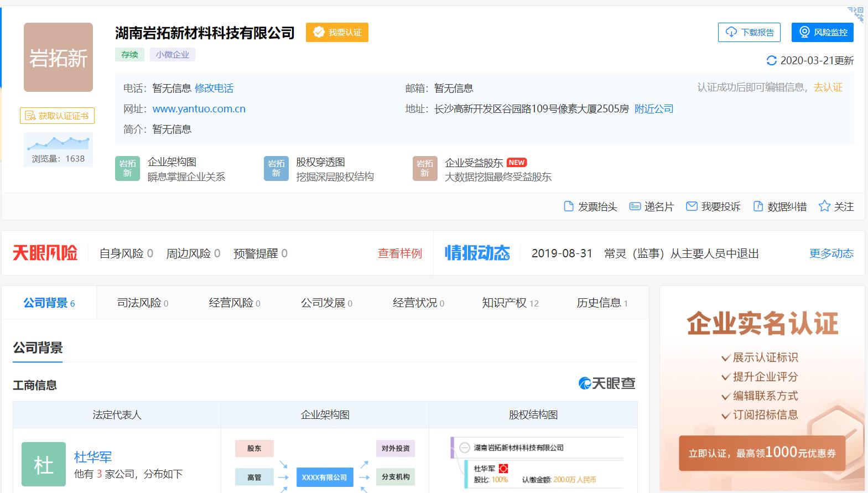The height and width of the screenshot is (493, 868).
Task: Open 企业受益股东 brown icon
Action: tap(425, 169)
